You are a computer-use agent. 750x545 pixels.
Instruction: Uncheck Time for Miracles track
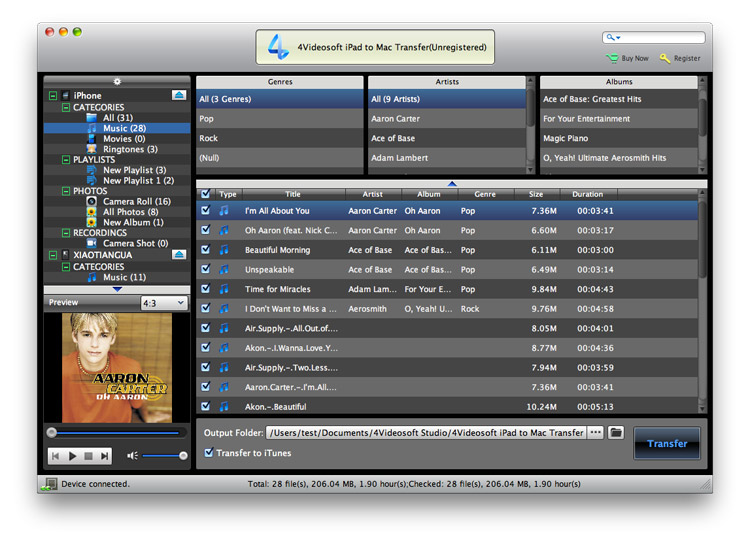(x=206, y=289)
